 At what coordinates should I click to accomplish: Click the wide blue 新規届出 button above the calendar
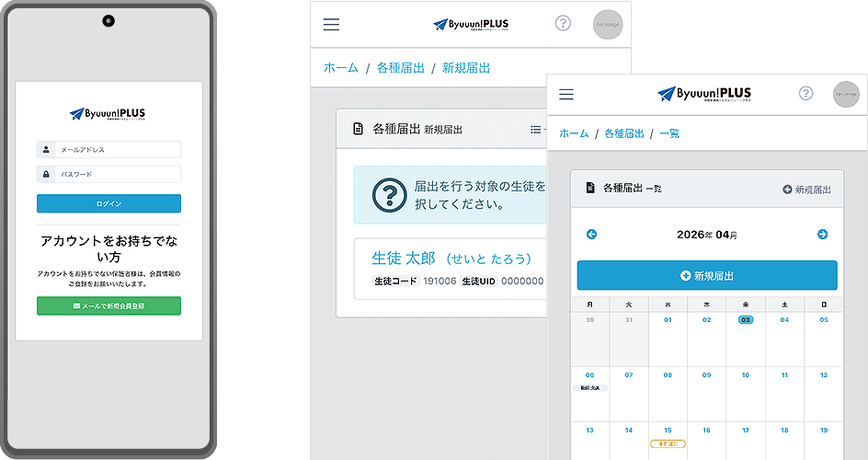[707, 275]
